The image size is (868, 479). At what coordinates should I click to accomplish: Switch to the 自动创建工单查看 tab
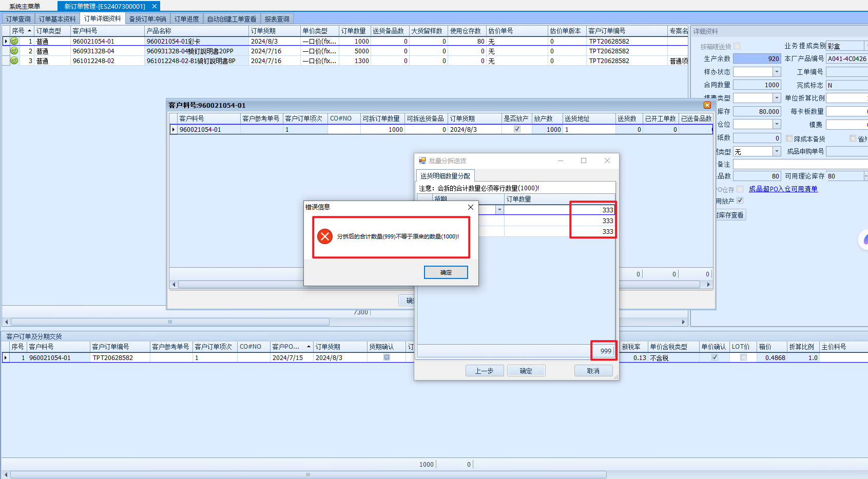(232, 19)
